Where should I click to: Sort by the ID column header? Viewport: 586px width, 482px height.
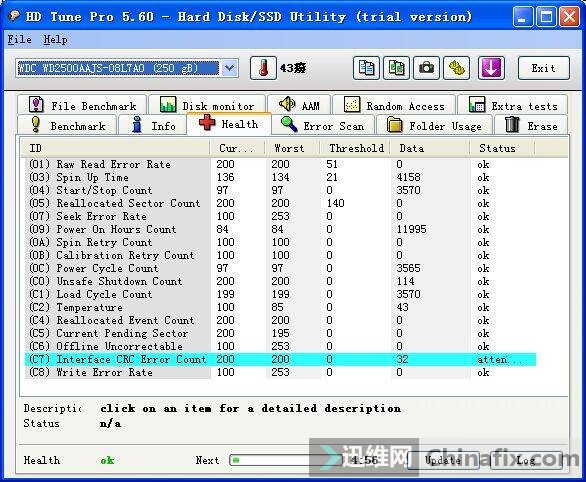point(115,148)
